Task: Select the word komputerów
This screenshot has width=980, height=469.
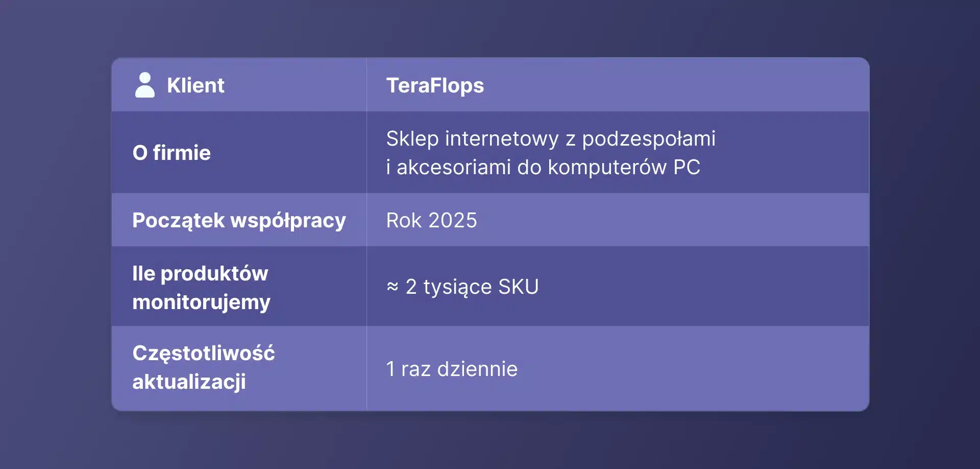Action: [x=607, y=167]
